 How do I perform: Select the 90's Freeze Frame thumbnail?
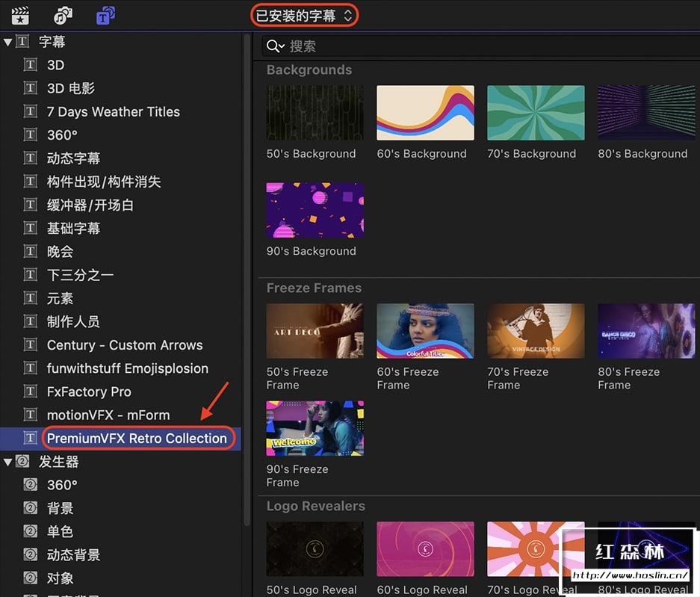coord(315,428)
